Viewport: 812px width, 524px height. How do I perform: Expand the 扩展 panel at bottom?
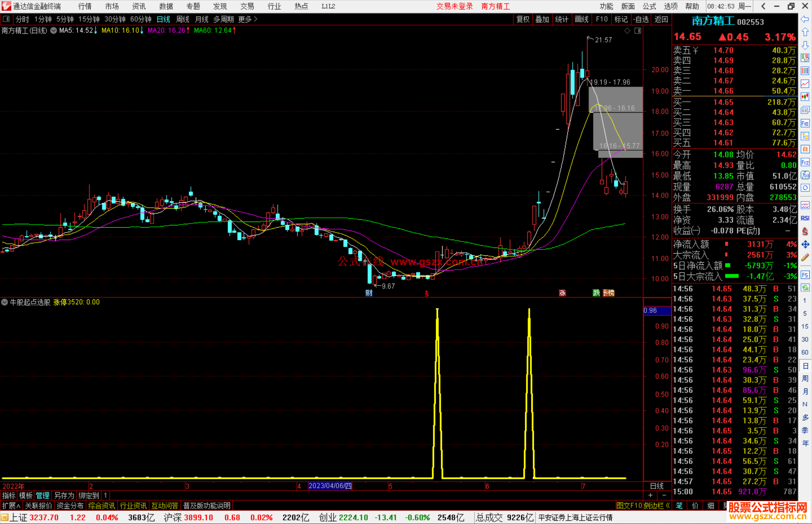point(11,506)
